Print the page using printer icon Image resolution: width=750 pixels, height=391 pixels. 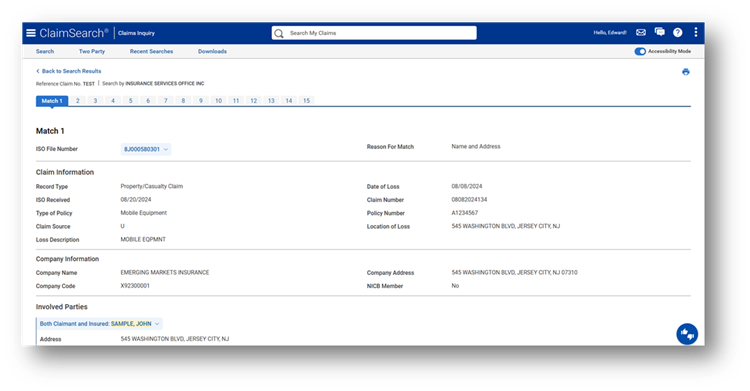point(685,72)
